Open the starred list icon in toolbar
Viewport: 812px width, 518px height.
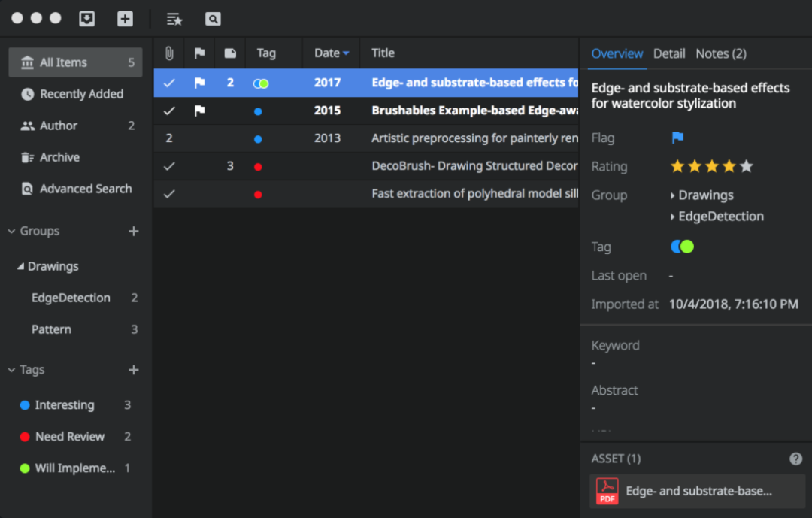[174, 19]
